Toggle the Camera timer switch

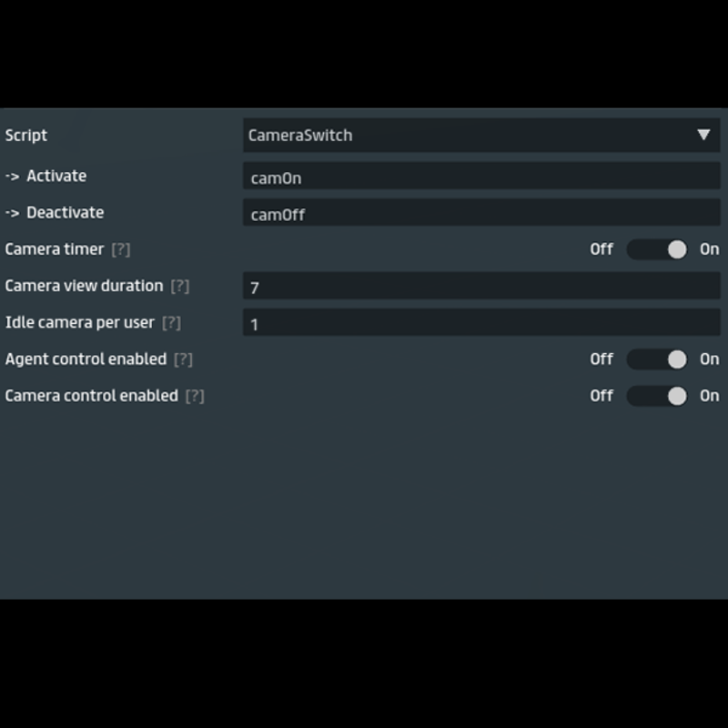click(657, 249)
